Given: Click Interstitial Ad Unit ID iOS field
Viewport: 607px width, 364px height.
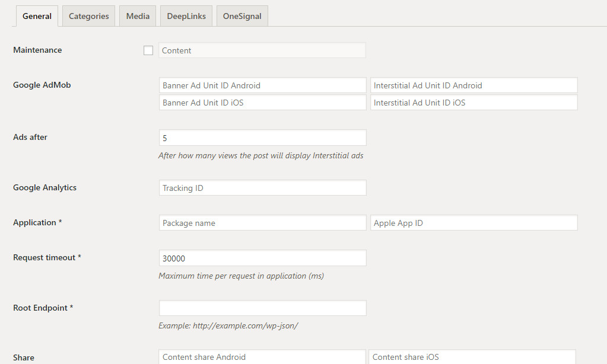Looking at the screenshot, I should pos(473,103).
